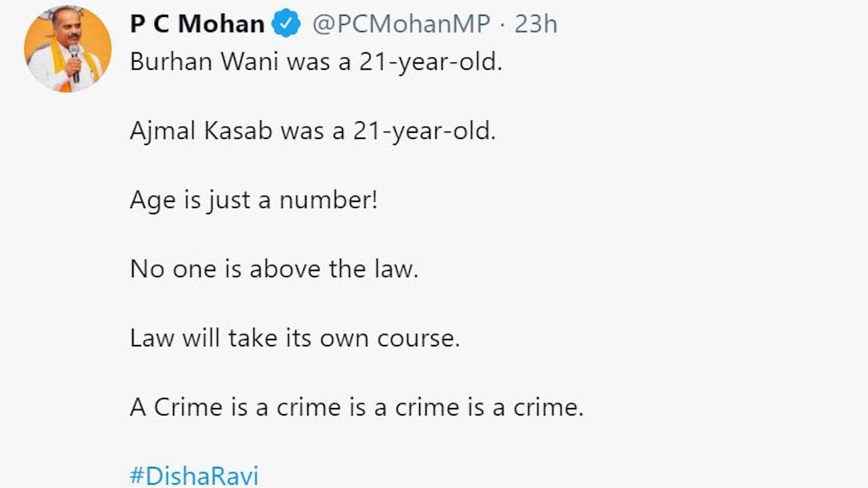868x488 pixels.
Task: Click the blue verified badge
Action: tap(285, 24)
